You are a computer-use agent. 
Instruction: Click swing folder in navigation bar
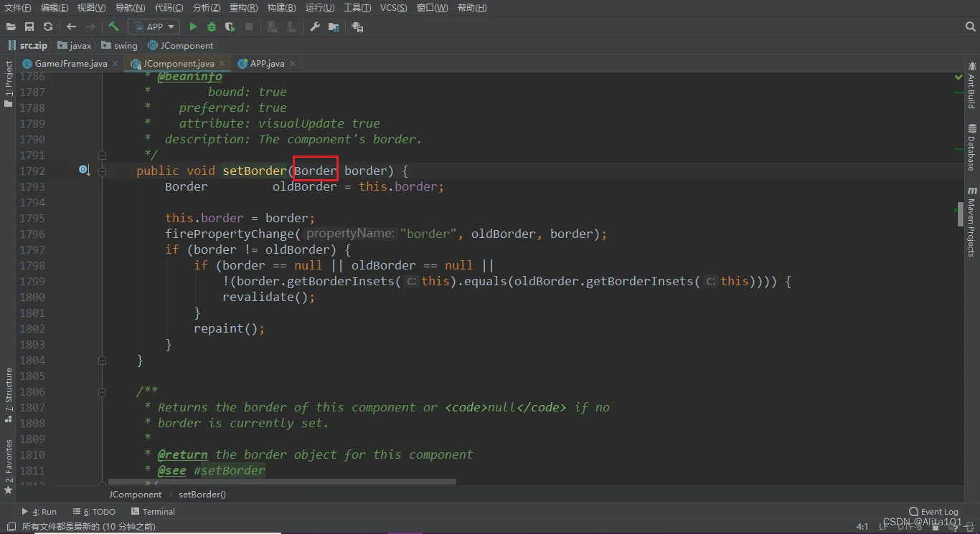coord(119,45)
